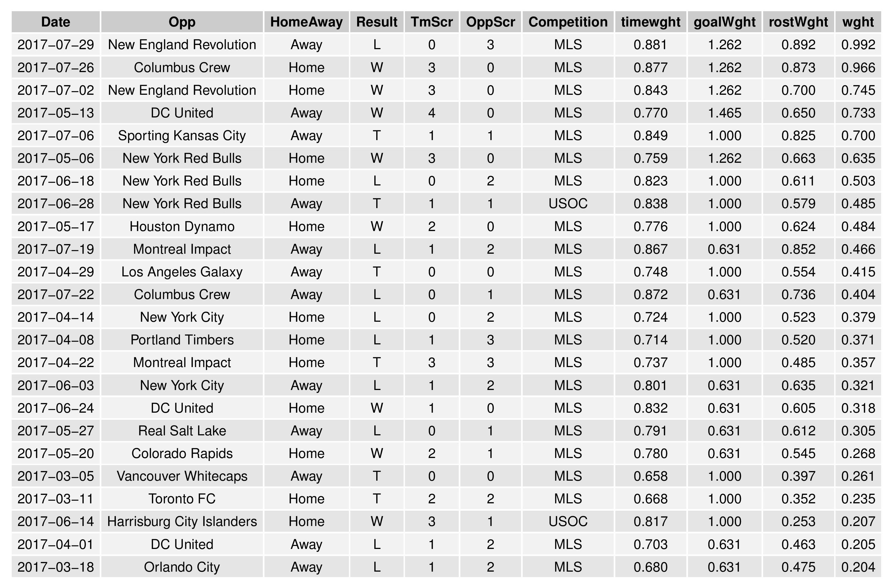Click the Sporting Kansas City opponent cell
This screenshot has width=888, height=588.
point(182,135)
